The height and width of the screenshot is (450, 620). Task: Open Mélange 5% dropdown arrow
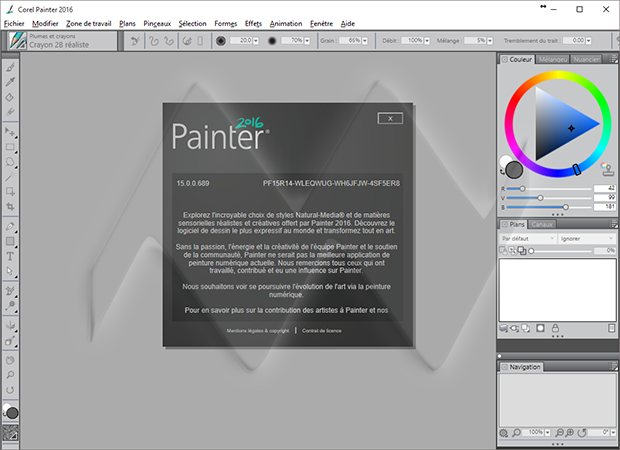pyautogui.click(x=490, y=41)
